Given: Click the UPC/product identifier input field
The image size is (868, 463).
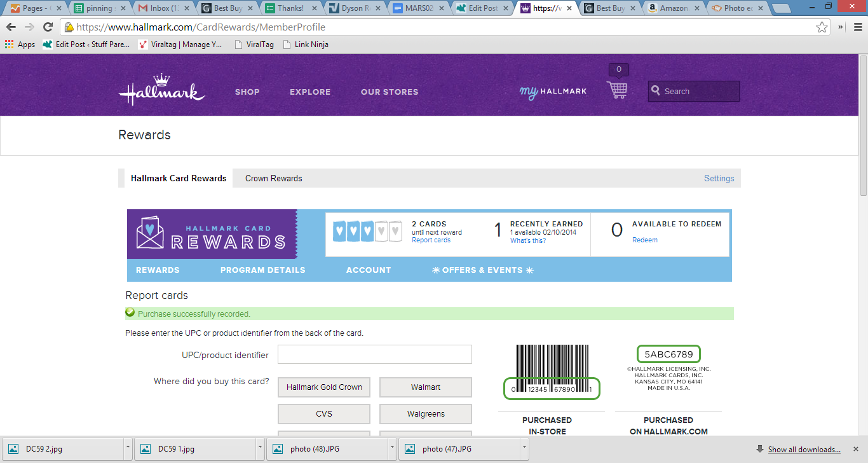Looking at the screenshot, I should point(374,354).
